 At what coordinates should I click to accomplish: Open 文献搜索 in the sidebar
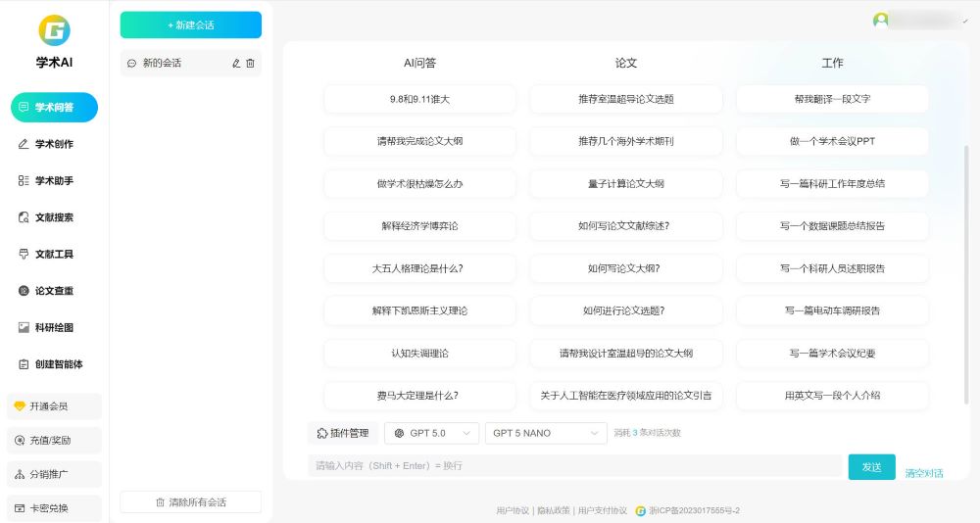coord(54,217)
